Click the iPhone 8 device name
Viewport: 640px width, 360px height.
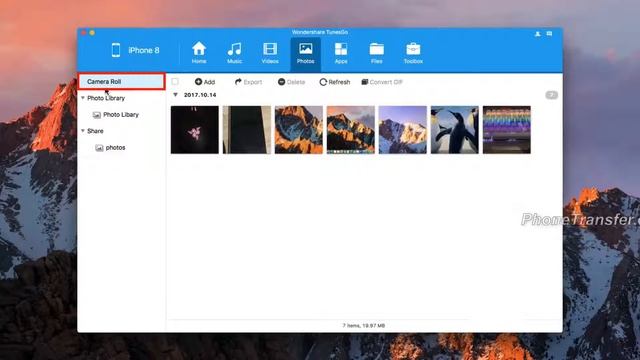point(144,50)
